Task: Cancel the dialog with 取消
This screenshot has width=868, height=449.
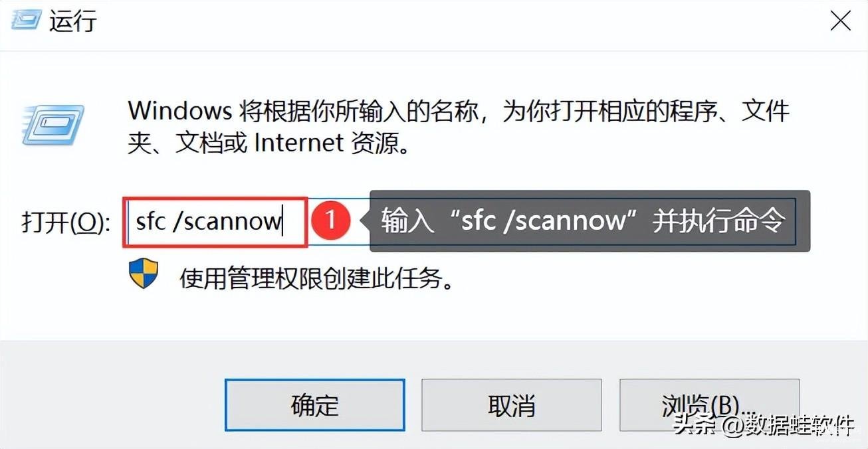Action: pos(511,405)
